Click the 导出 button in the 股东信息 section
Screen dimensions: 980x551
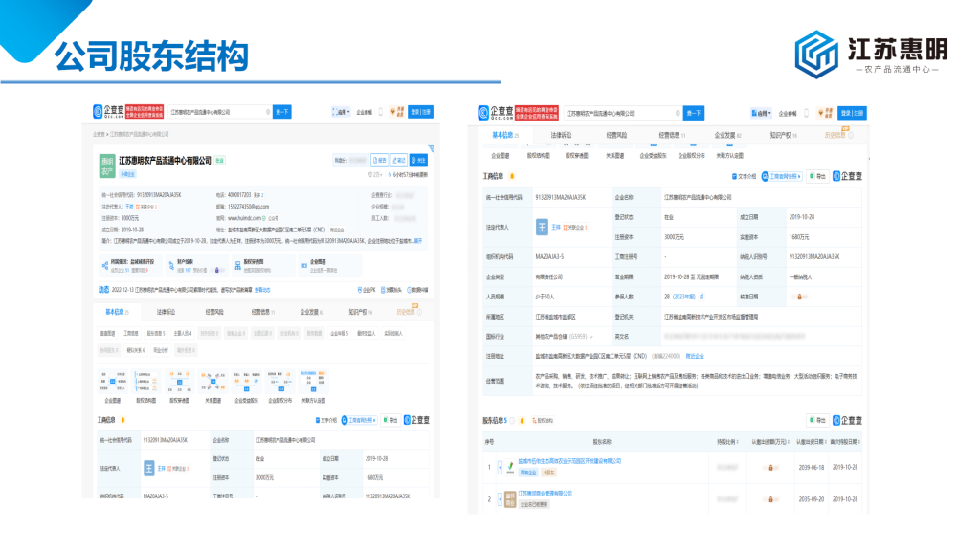tap(817, 421)
